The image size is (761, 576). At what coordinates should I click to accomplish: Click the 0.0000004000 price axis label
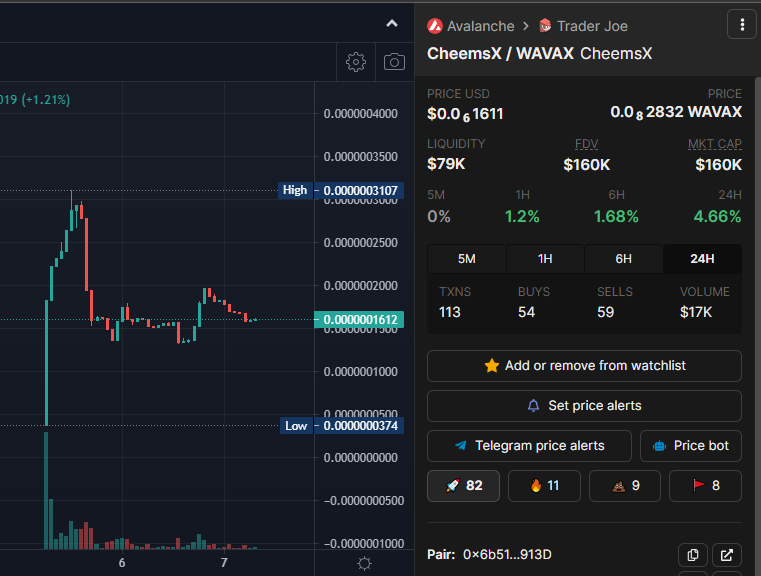361,114
